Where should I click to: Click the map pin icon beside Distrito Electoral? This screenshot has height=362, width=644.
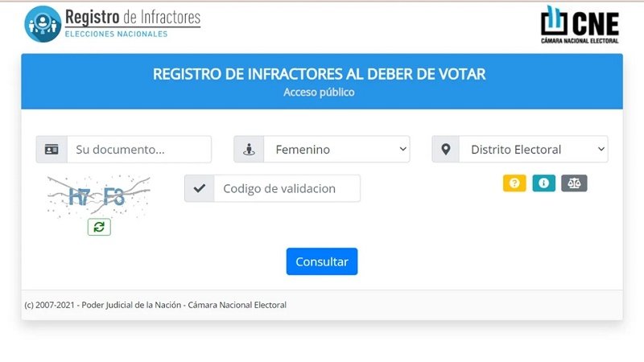tap(446, 150)
